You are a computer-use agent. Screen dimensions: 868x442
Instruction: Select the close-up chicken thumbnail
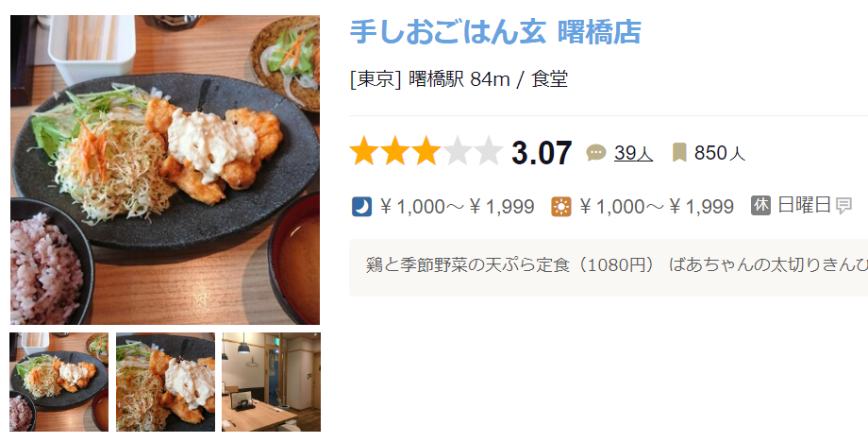tap(165, 382)
